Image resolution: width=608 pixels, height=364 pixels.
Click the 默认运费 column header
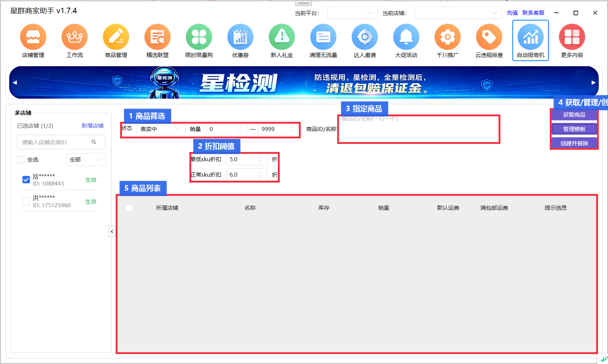click(448, 208)
